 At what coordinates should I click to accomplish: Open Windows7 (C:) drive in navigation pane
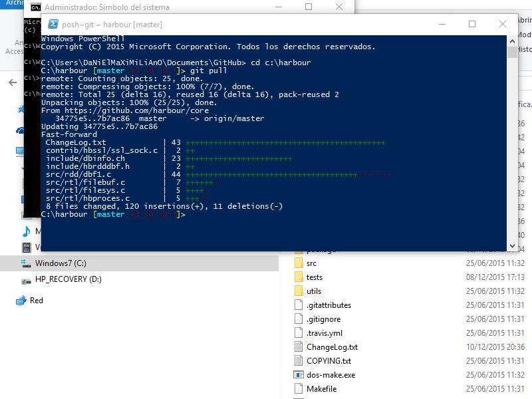(x=61, y=263)
